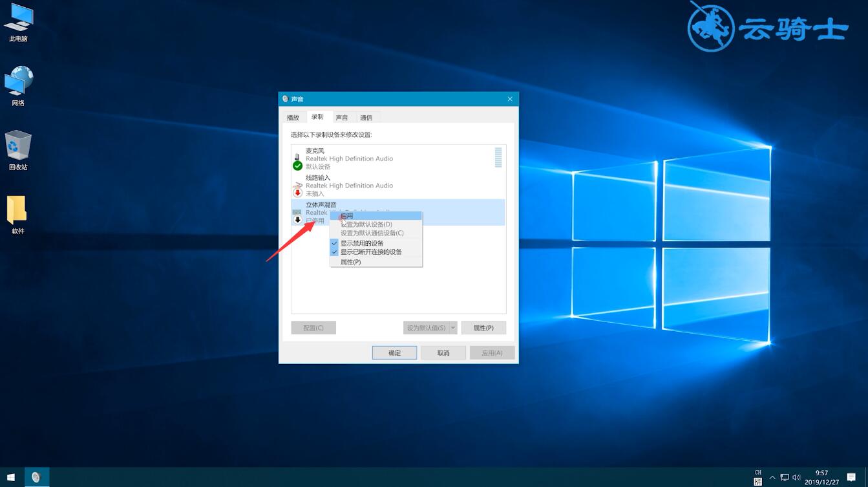The height and width of the screenshot is (487, 868).
Task: Click the microphone level meter bars
Action: click(x=498, y=158)
